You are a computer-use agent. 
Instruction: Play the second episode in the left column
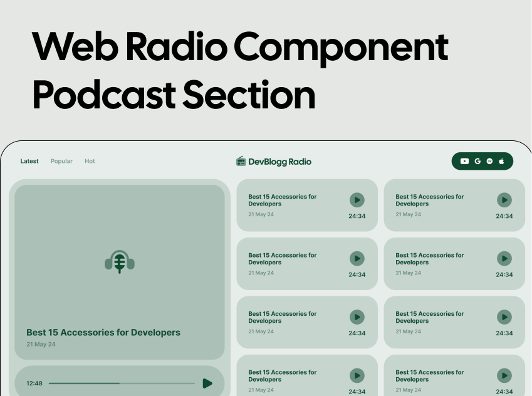pyautogui.click(x=357, y=258)
